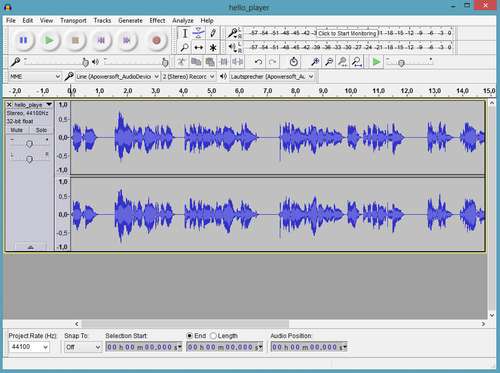Open the File menu

(11, 21)
